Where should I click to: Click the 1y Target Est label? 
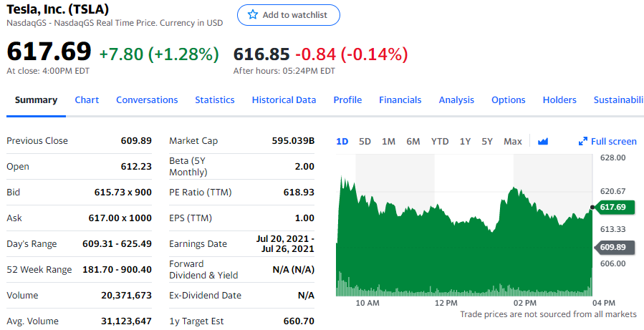(196, 321)
